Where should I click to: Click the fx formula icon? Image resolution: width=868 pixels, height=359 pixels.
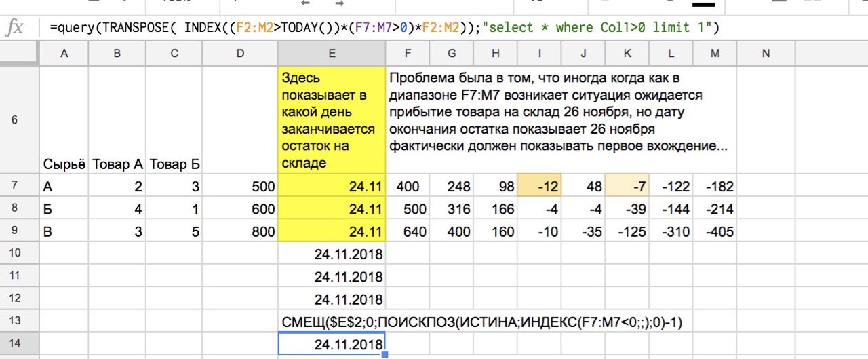(14, 28)
